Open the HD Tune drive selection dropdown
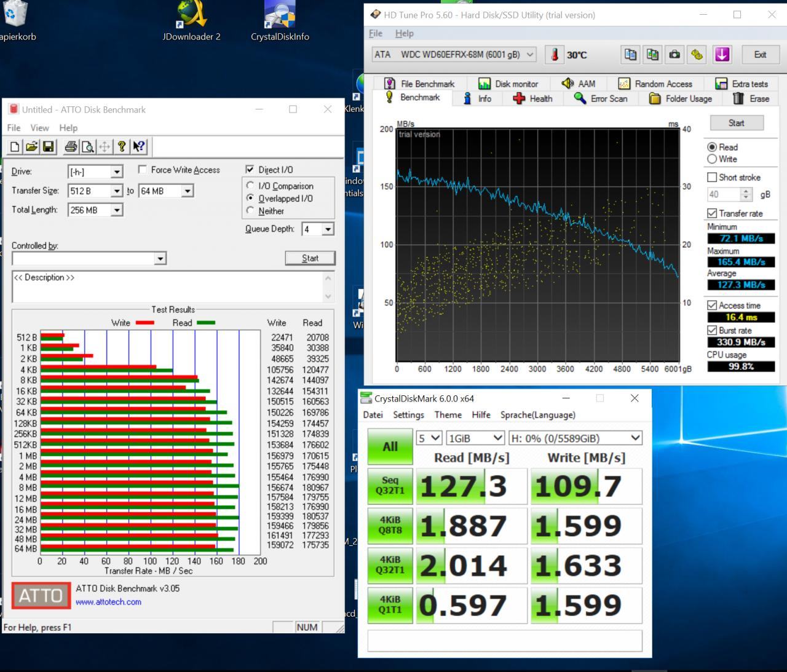Screen dimensions: 787x672 tap(453, 55)
